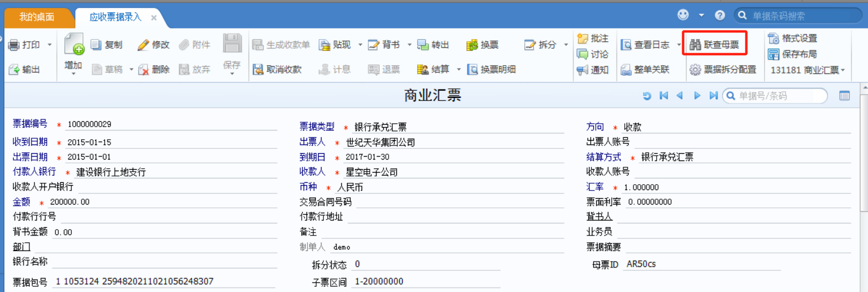Click the Copy (复制) toolbar icon

[x=96, y=45]
